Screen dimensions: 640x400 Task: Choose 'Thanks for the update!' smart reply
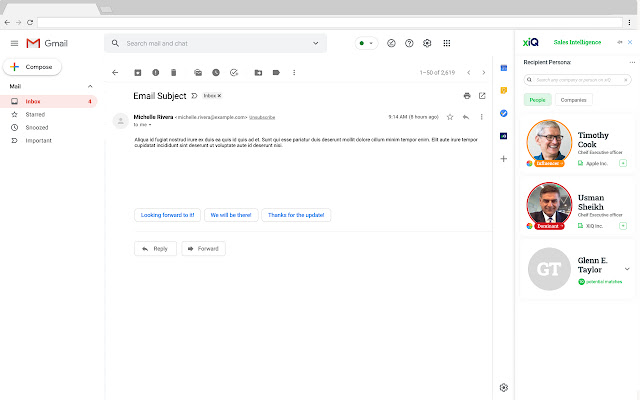click(x=296, y=215)
